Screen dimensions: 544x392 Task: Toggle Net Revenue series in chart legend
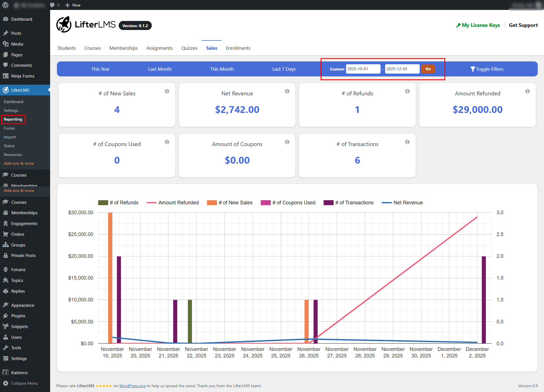[x=402, y=203]
